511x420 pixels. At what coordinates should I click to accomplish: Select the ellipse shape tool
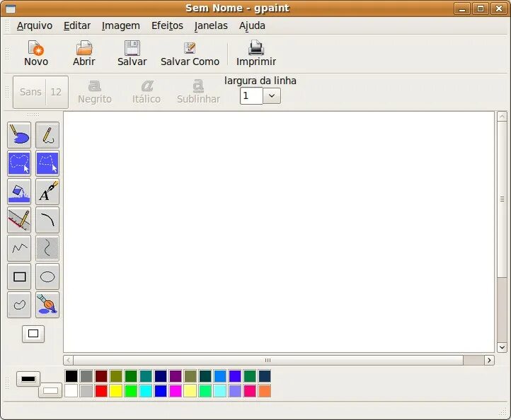47,276
